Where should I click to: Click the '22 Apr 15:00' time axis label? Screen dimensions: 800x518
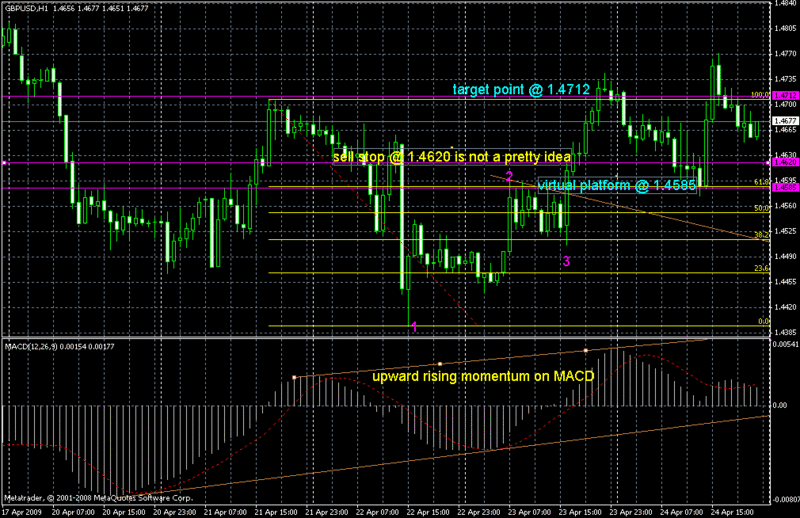point(428,512)
